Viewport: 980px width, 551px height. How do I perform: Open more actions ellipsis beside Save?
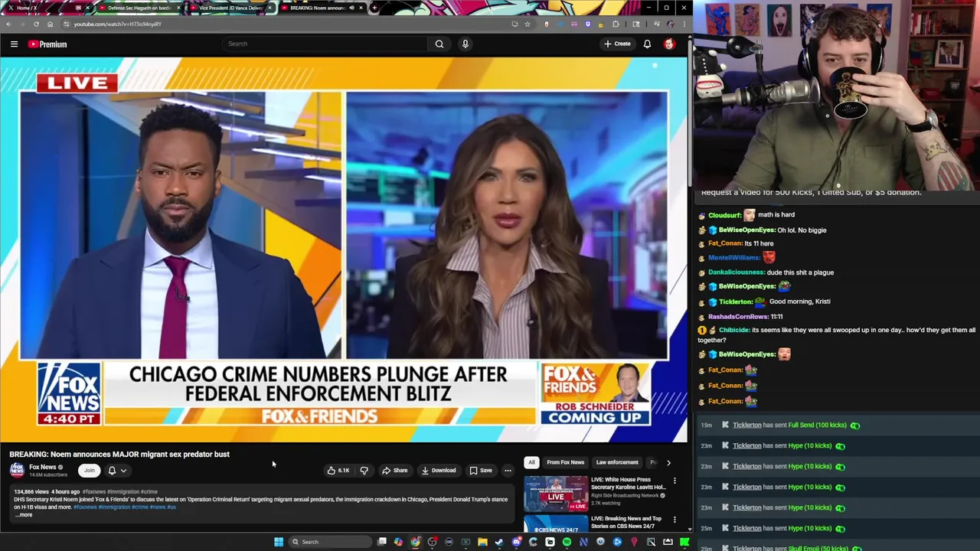[x=508, y=471]
